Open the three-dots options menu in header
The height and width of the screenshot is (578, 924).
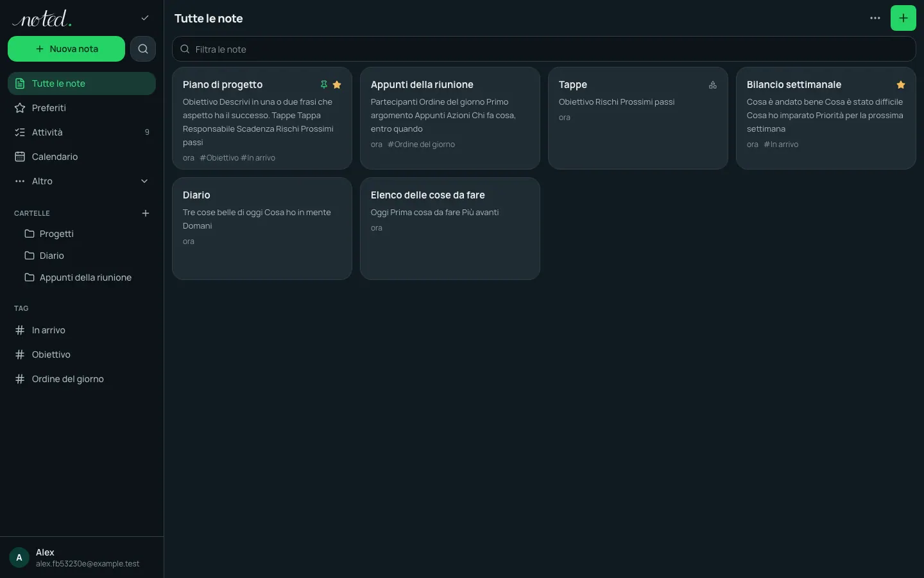click(875, 18)
